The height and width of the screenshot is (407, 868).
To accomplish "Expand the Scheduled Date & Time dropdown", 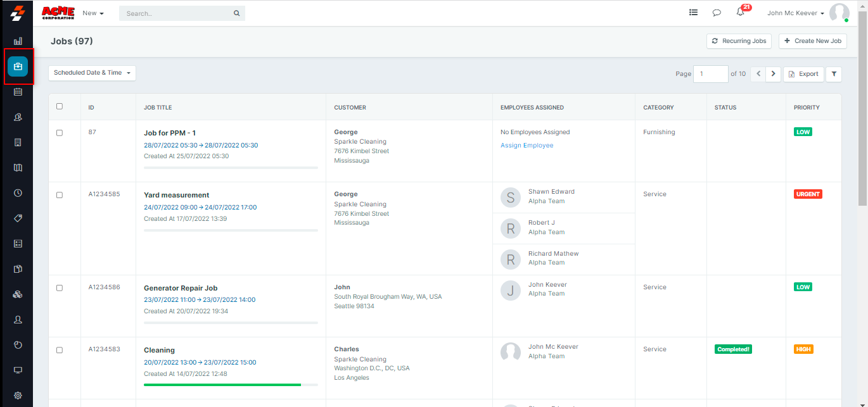I will pos(92,73).
